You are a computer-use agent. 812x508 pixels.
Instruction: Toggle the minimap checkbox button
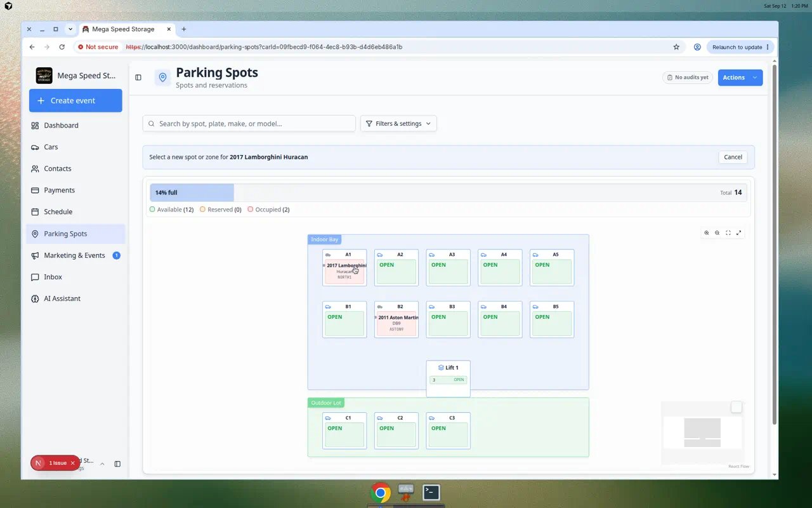click(736, 407)
